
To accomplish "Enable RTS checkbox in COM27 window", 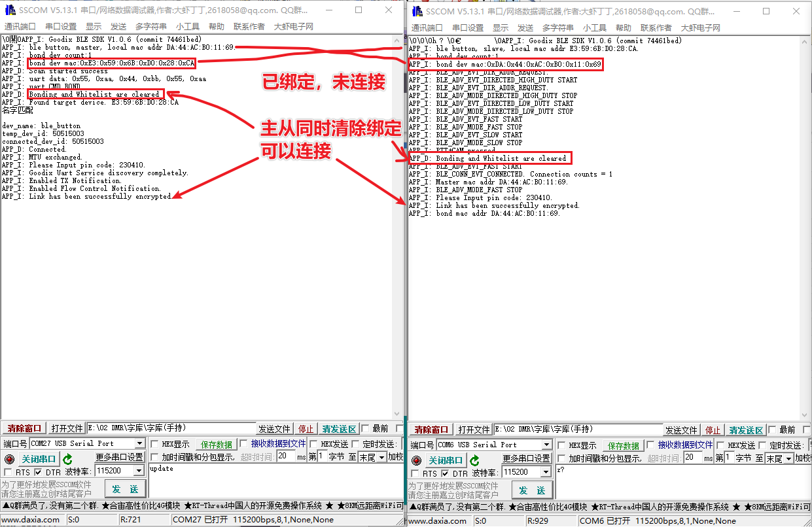I will (x=9, y=472).
